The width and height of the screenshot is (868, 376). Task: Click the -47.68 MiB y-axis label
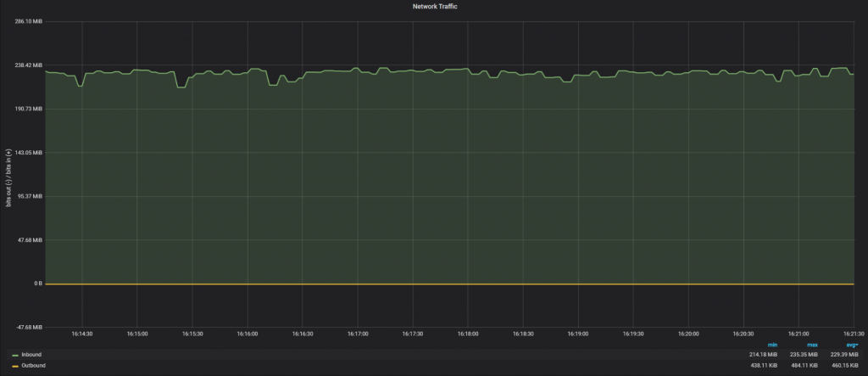click(29, 327)
